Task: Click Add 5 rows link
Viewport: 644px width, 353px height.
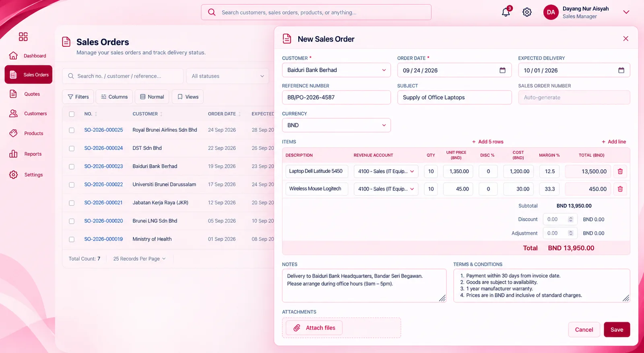Action: coord(487,142)
